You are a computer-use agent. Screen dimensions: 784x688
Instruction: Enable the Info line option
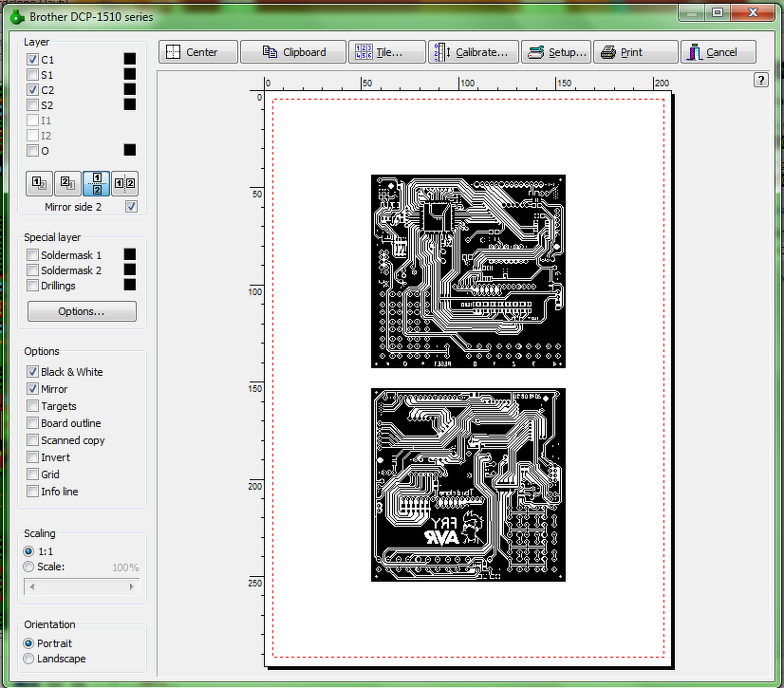coord(32,491)
